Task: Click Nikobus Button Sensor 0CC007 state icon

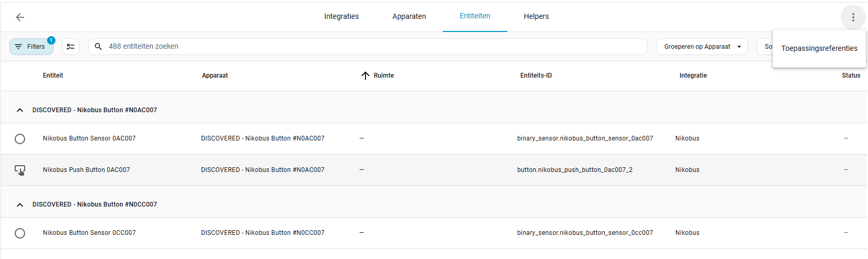Action: (20, 233)
